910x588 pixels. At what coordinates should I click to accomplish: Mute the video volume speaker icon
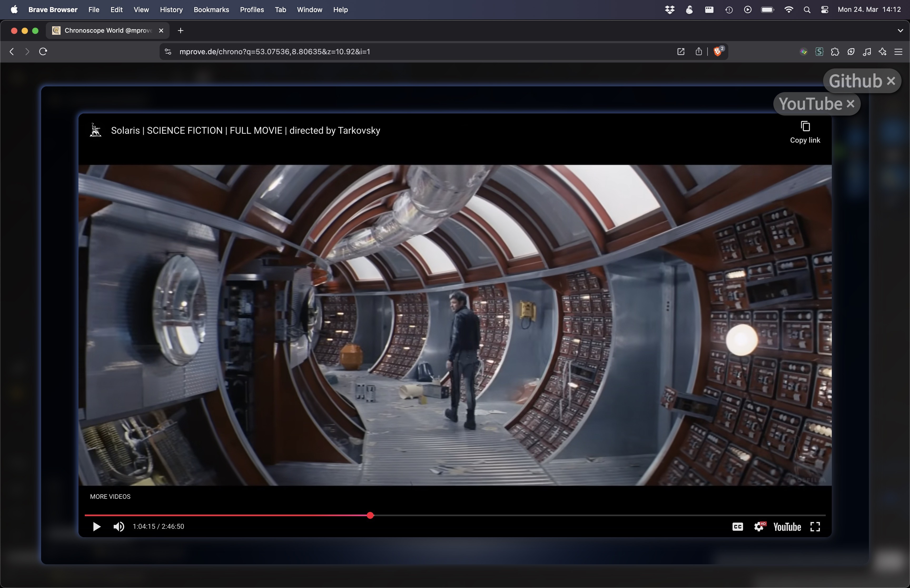coord(119,527)
